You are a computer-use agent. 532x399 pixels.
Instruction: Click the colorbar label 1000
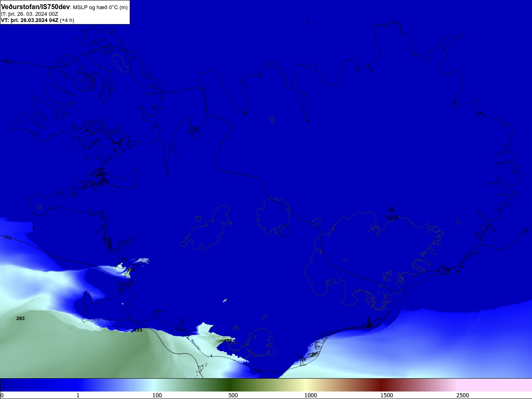pos(310,395)
